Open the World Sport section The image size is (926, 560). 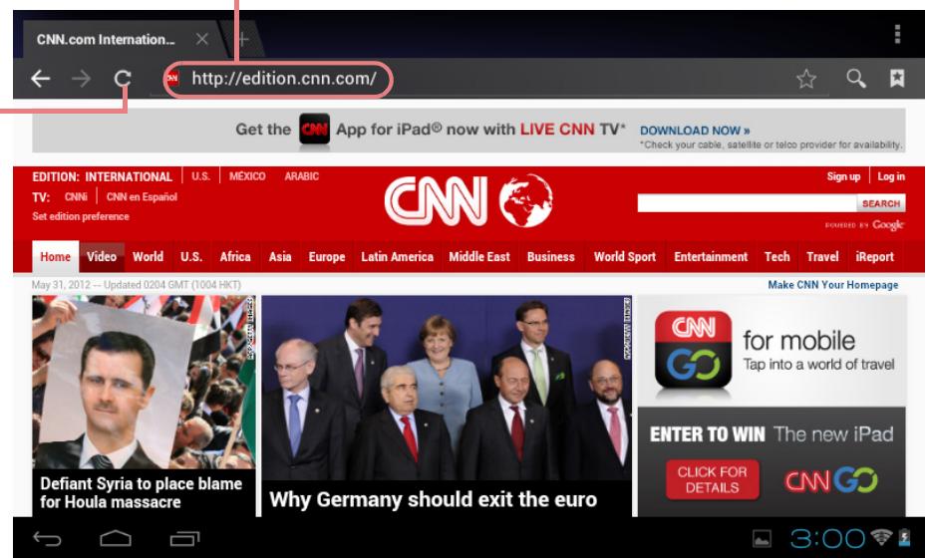[x=625, y=257]
